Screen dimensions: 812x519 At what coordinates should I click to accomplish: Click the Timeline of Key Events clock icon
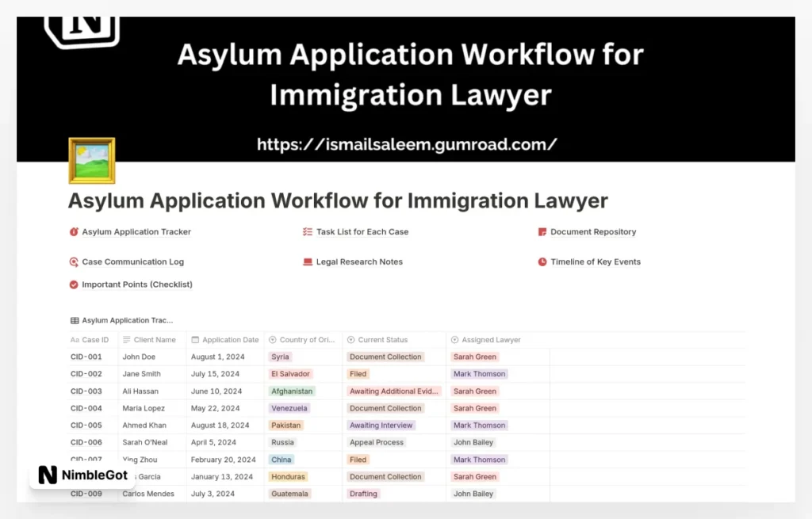click(542, 262)
